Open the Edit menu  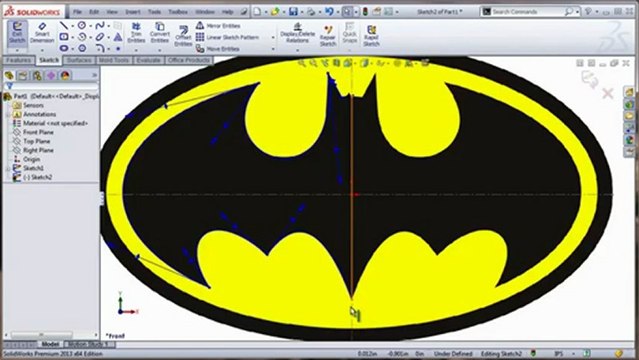pyautogui.click(x=94, y=12)
